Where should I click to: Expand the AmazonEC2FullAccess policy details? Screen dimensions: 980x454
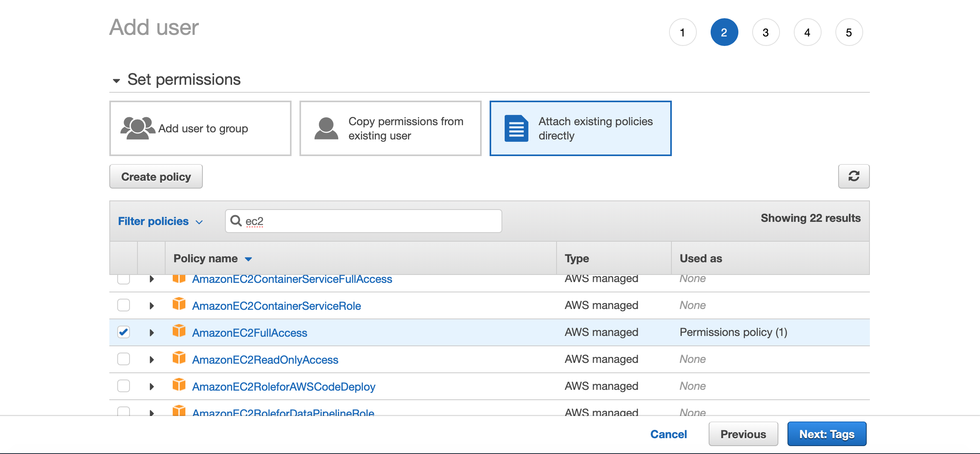click(151, 333)
